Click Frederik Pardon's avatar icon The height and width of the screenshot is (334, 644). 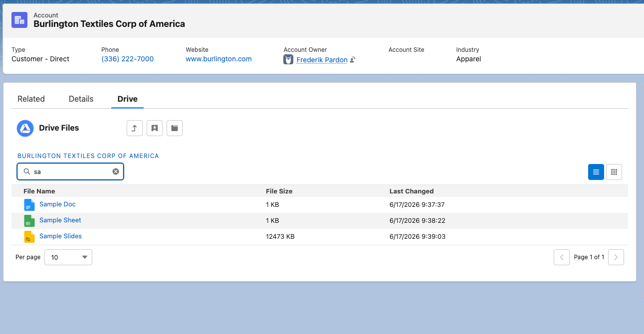(x=288, y=59)
